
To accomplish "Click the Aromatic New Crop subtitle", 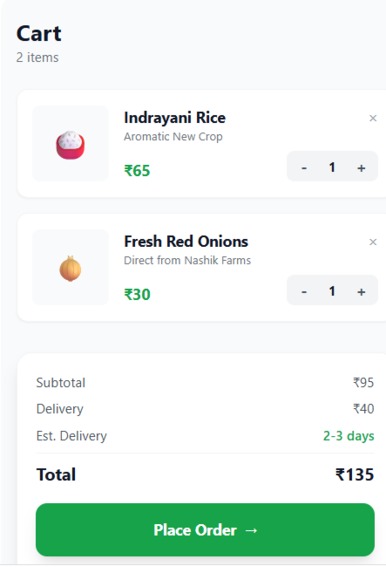I will (173, 137).
